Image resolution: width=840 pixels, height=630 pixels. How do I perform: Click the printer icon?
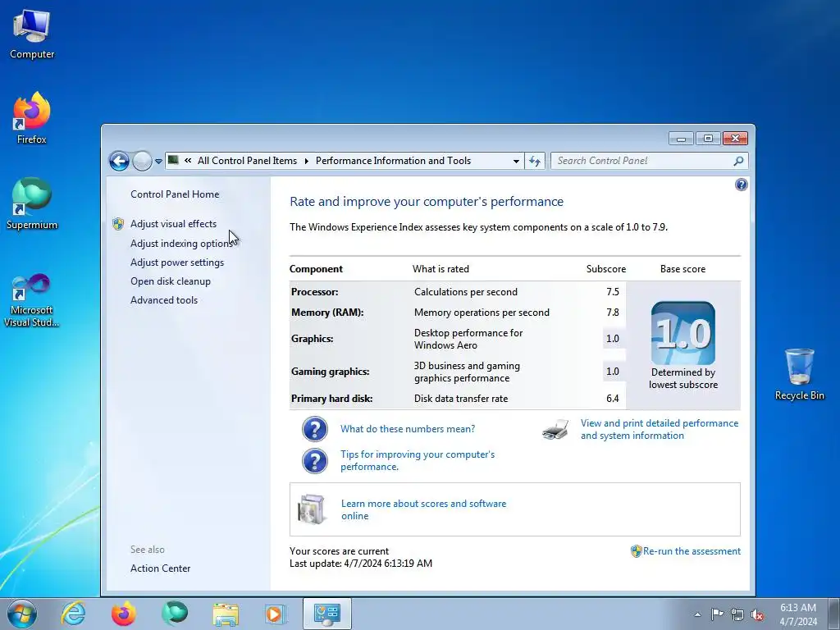click(x=555, y=430)
